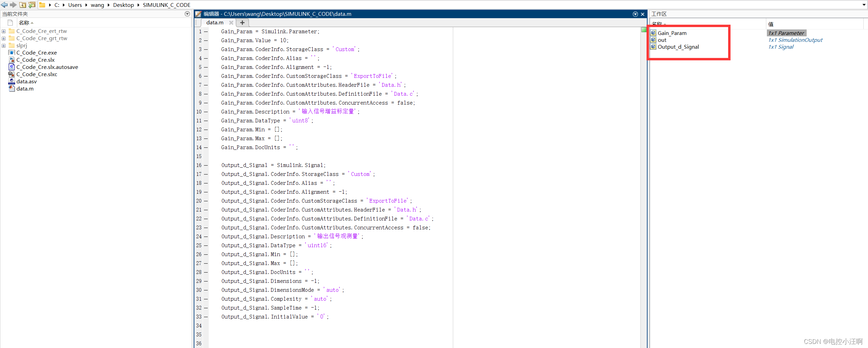Select the Output_d_Signal variable icon

tap(653, 47)
